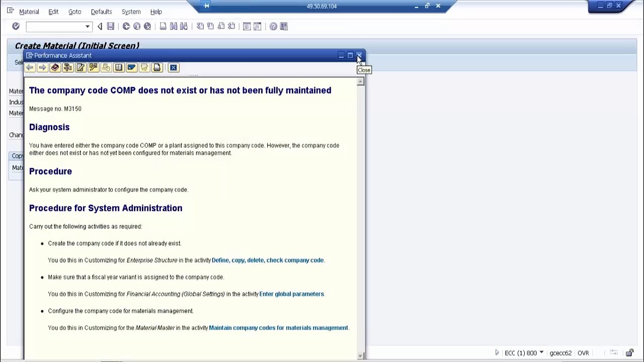Close the Performance Assistant window
This screenshot has width=644, height=362.
359,55
